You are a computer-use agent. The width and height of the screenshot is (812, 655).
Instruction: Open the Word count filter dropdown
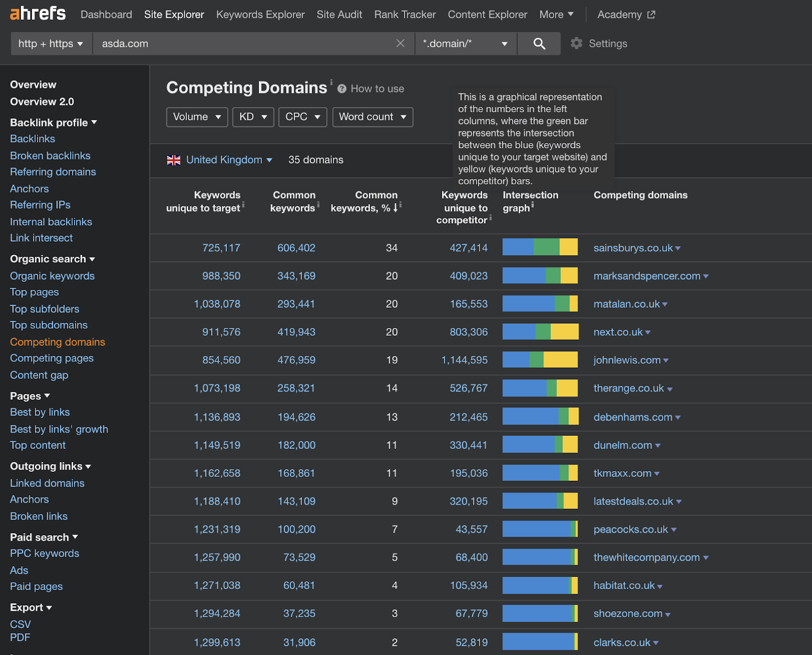click(x=373, y=117)
